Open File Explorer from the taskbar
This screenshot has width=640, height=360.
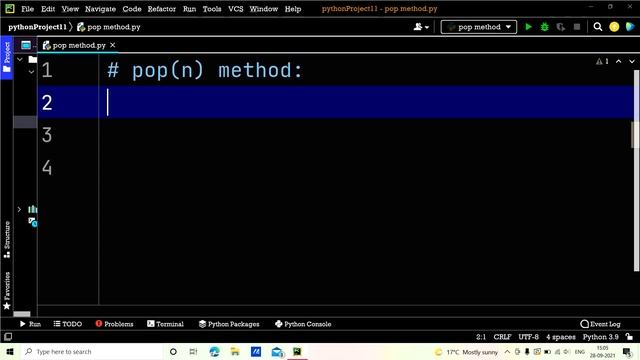click(235, 351)
